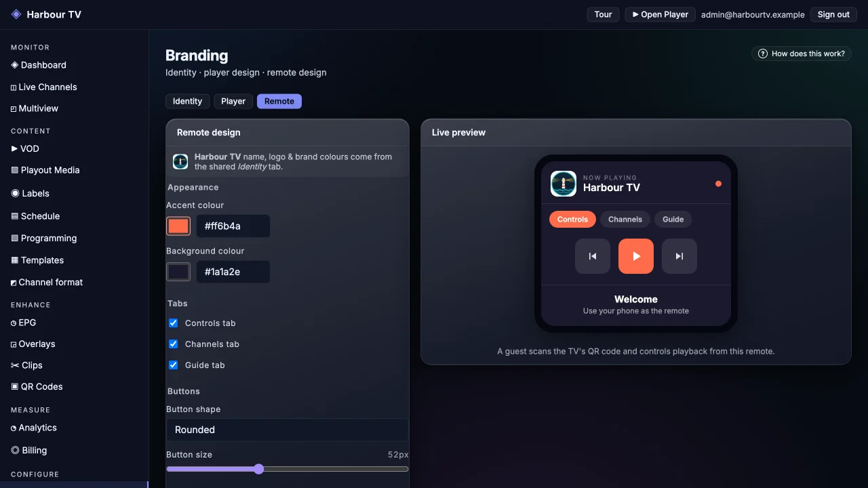Viewport: 868px width, 488px height.
Task: Click the Analytics sidebar icon
Action: coord(14,428)
